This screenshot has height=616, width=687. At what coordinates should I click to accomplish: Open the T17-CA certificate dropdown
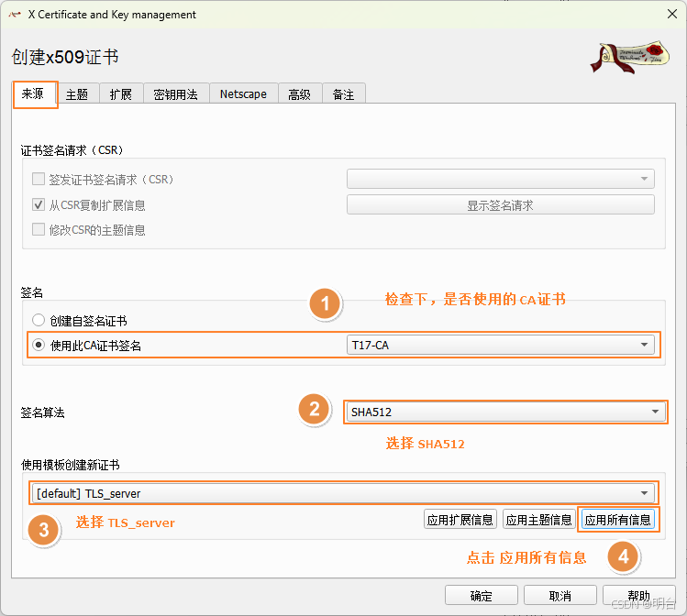[x=501, y=345]
